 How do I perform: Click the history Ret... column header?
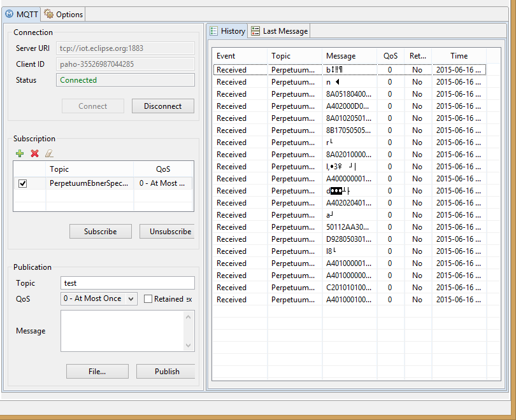click(x=418, y=56)
